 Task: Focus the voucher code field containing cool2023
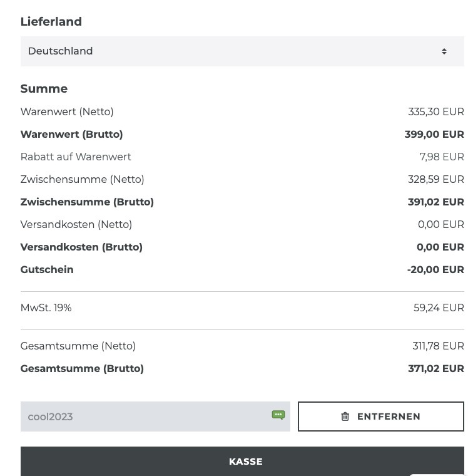point(155,416)
